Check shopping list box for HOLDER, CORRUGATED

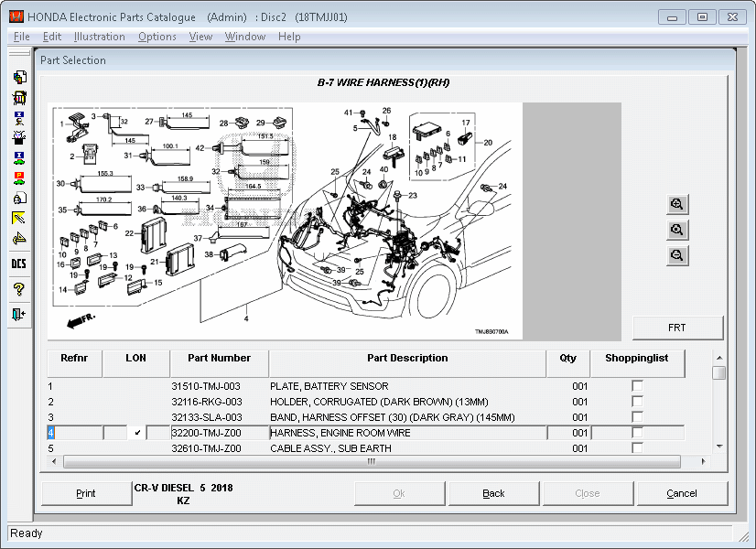point(637,402)
